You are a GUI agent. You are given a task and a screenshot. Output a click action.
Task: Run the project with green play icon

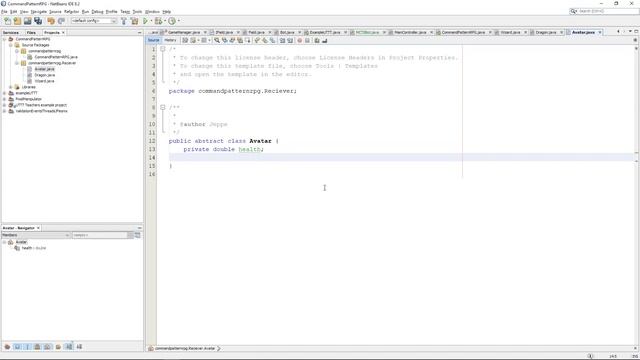[145, 21]
